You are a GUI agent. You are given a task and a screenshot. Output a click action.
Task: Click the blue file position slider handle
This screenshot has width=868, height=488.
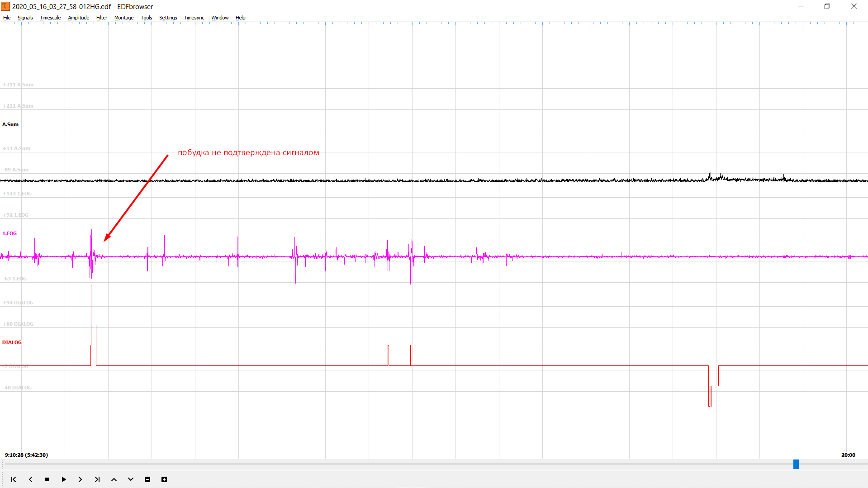[x=796, y=464]
